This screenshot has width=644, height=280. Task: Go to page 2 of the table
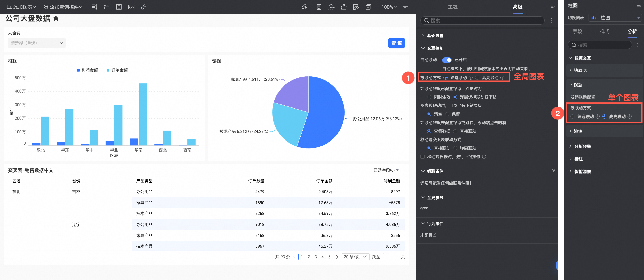(x=309, y=257)
